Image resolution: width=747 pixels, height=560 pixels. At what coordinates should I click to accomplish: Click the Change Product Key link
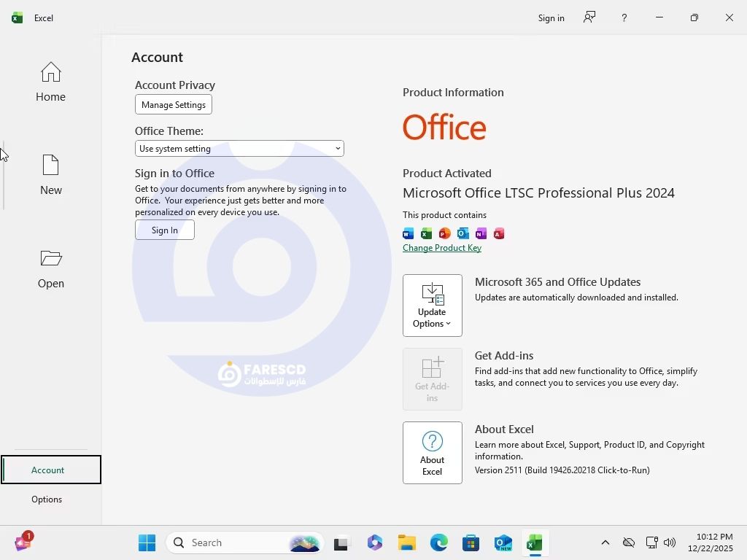[441, 248]
